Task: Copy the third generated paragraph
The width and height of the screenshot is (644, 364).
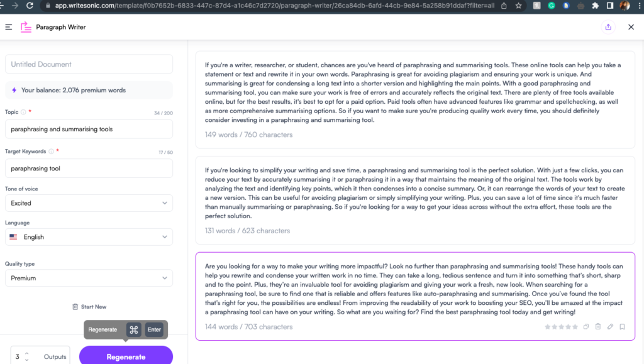Action: [x=586, y=326]
